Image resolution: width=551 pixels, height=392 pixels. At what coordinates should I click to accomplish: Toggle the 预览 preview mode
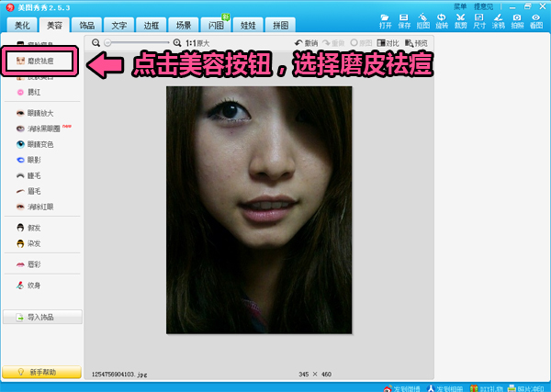click(x=415, y=43)
